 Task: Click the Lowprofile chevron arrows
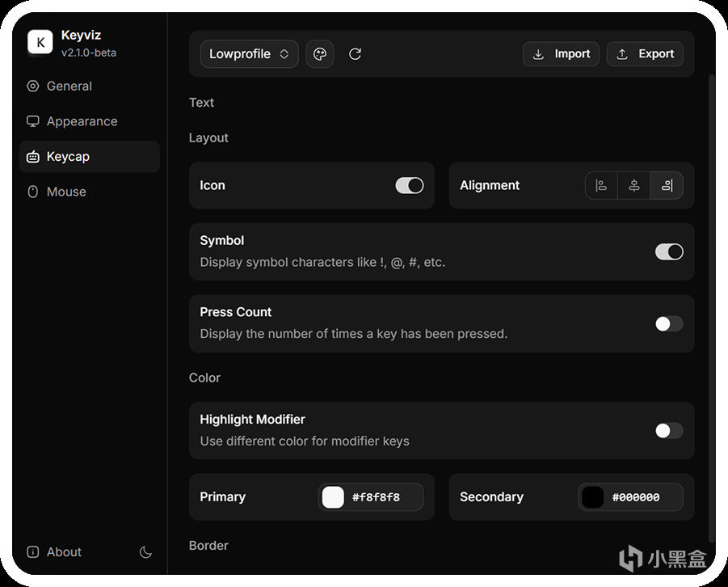284,54
